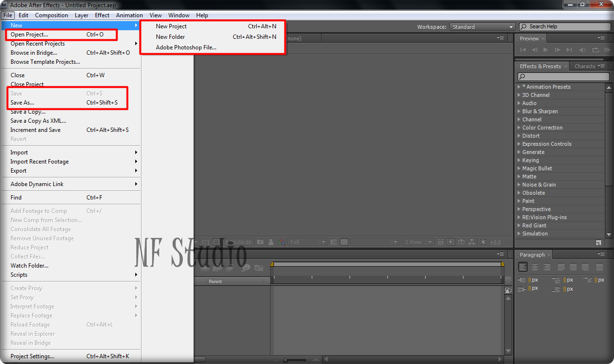
Task: Toggle the transparency grid checkerboard icon
Action: click(x=344, y=242)
